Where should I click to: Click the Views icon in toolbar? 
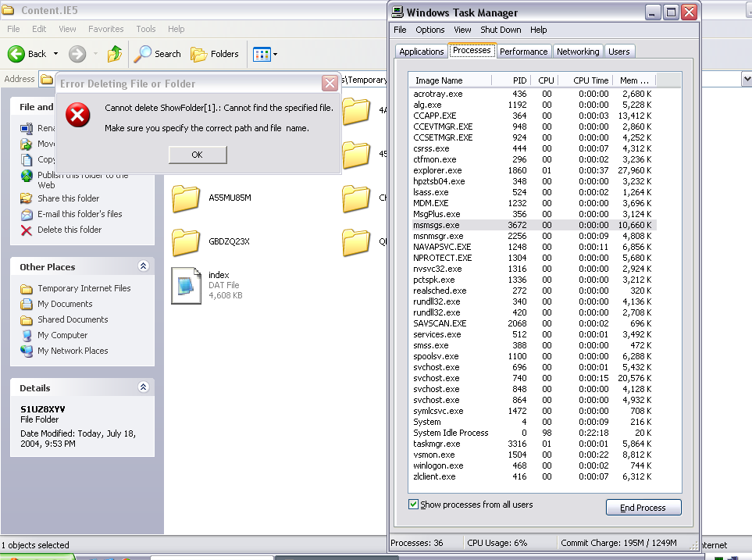point(262,54)
